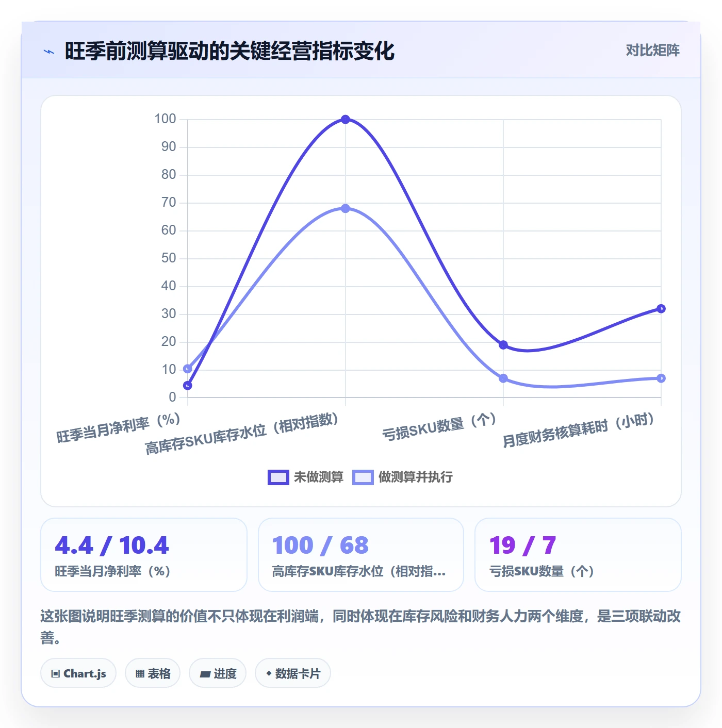Click the x-axis label 亏损SKU数量（个）
The image size is (722, 728).
pos(439,426)
